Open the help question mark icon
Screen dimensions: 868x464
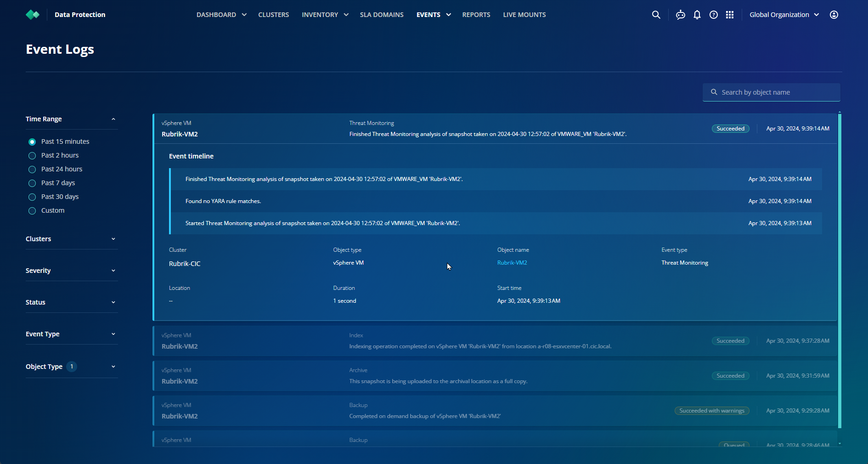(x=714, y=15)
